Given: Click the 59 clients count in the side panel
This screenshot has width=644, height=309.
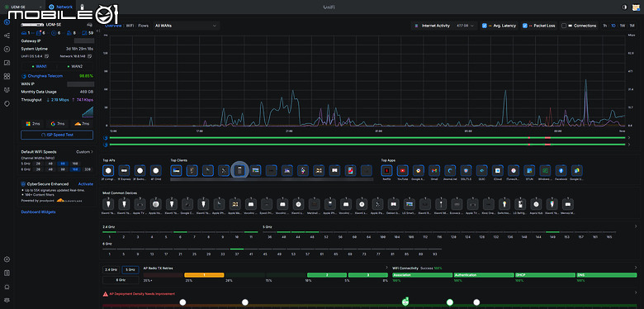Looking at the screenshot, I should click(88, 33).
